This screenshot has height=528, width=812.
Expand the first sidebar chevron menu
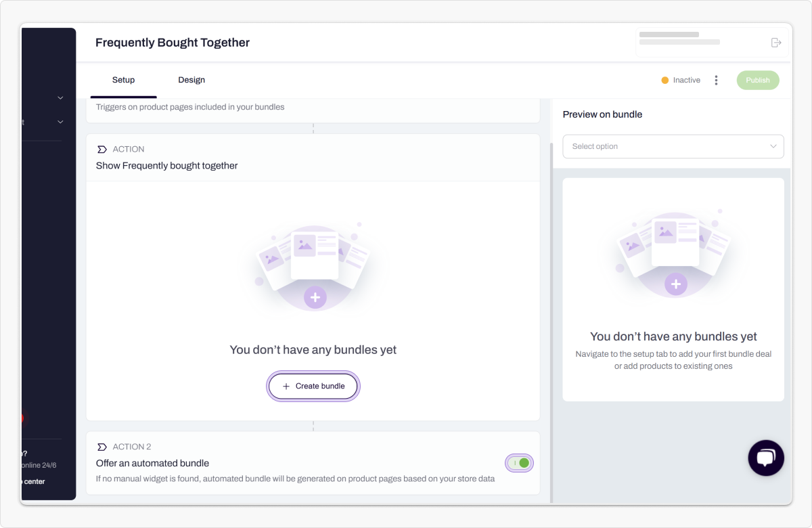[60, 98]
